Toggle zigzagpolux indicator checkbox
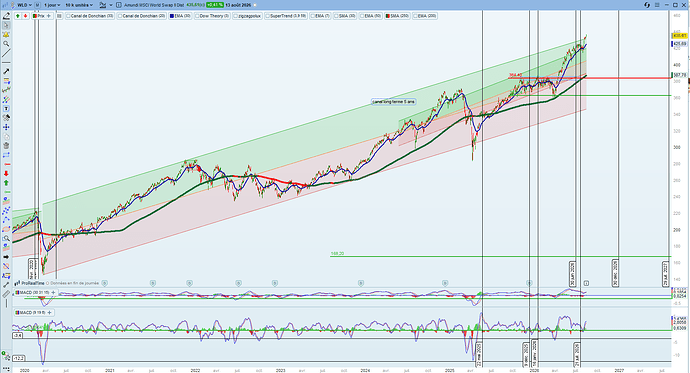690x373 pixels. [236, 16]
